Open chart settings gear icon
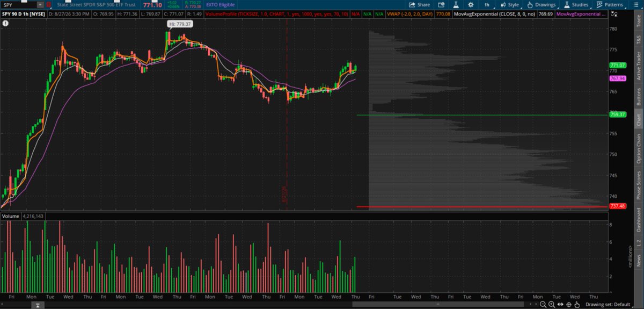Screen dimensions: 644x309 click(x=471, y=4)
